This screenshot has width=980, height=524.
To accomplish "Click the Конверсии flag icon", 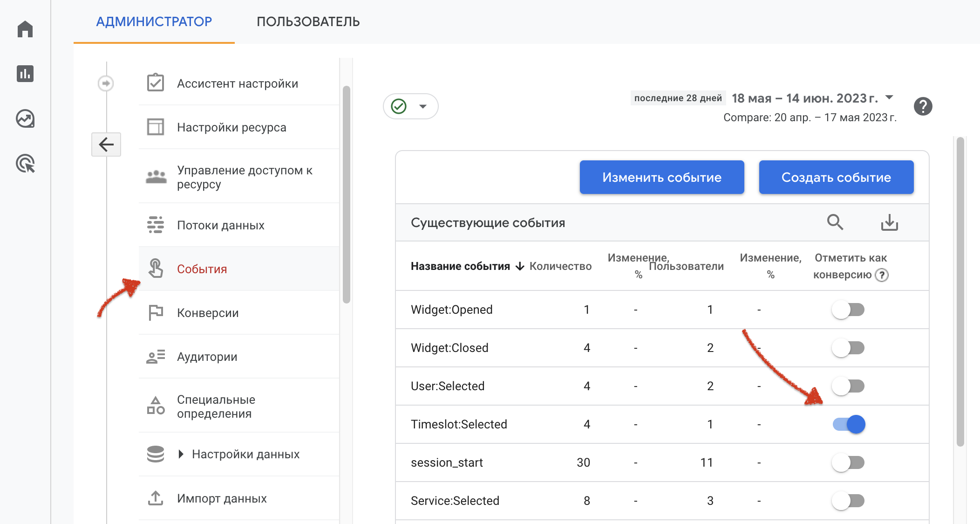I will click(x=156, y=312).
